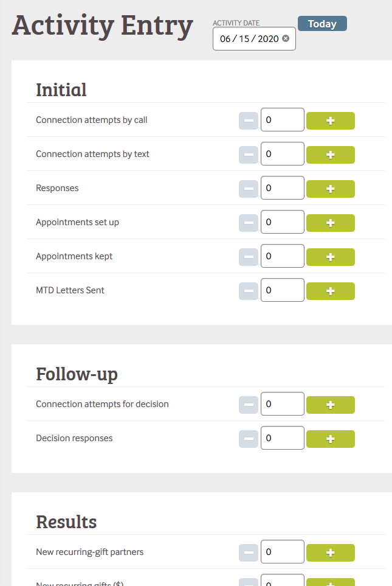Increment the Responses count
392x586 pixels.
[330, 189]
